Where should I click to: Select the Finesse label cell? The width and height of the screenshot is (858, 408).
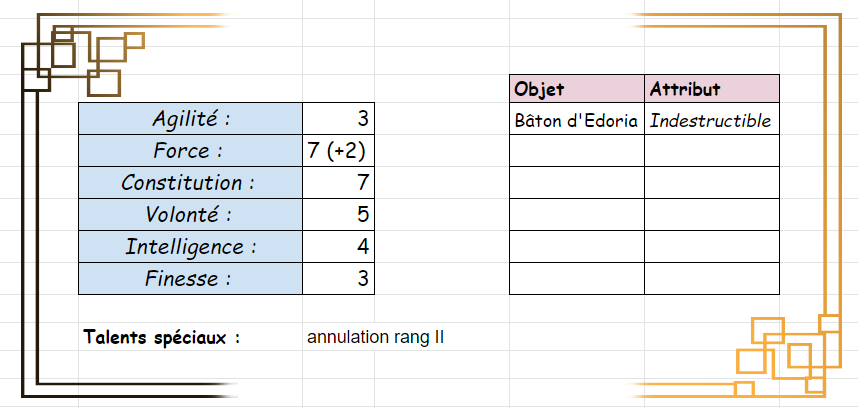click(x=190, y=279)
